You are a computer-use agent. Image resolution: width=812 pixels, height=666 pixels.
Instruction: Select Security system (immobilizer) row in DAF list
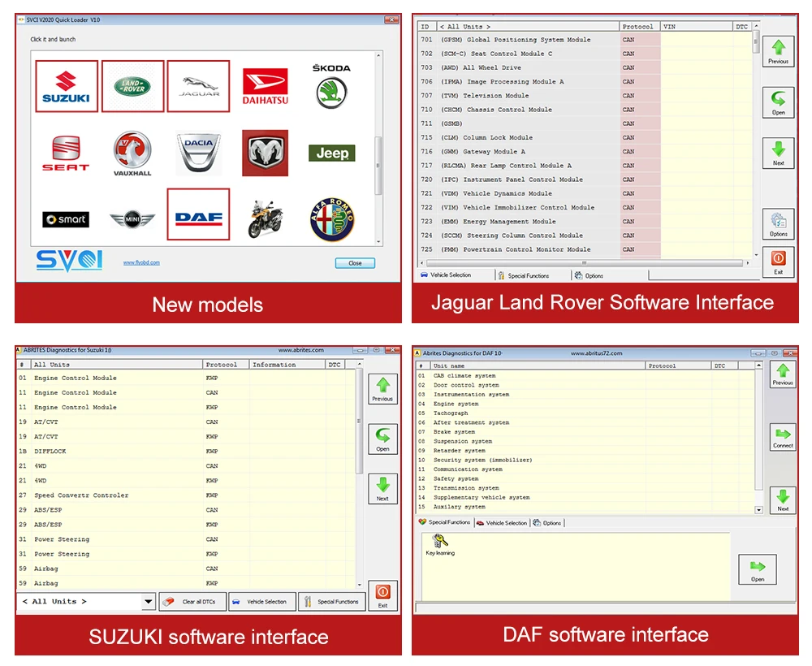pos(585,461)
